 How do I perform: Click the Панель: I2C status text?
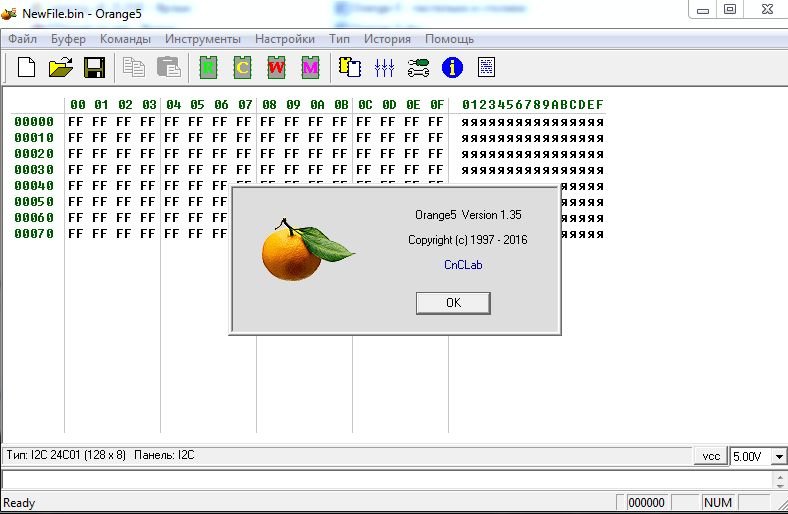164,455
